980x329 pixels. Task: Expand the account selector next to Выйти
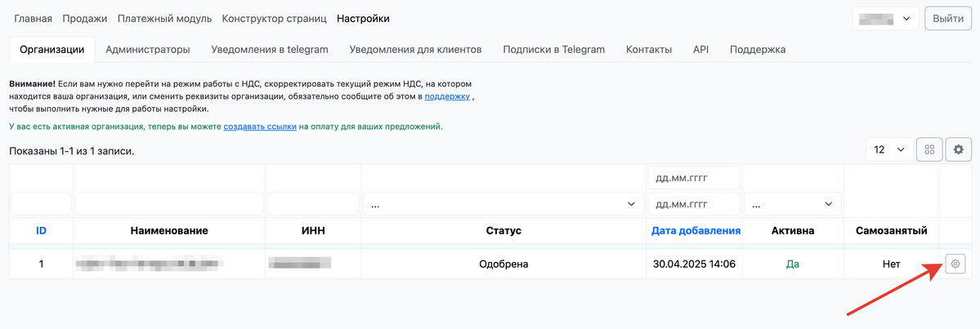click(885, 19)
